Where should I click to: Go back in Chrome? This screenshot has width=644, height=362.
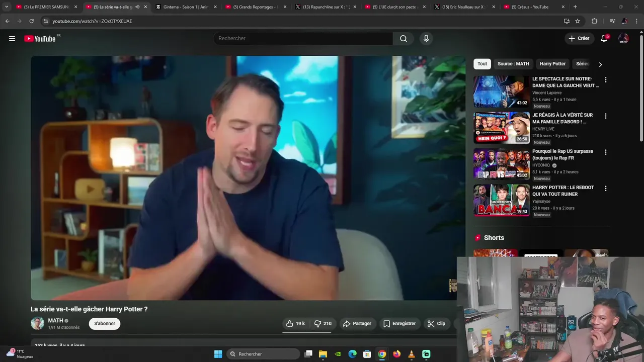coord(7,21)
